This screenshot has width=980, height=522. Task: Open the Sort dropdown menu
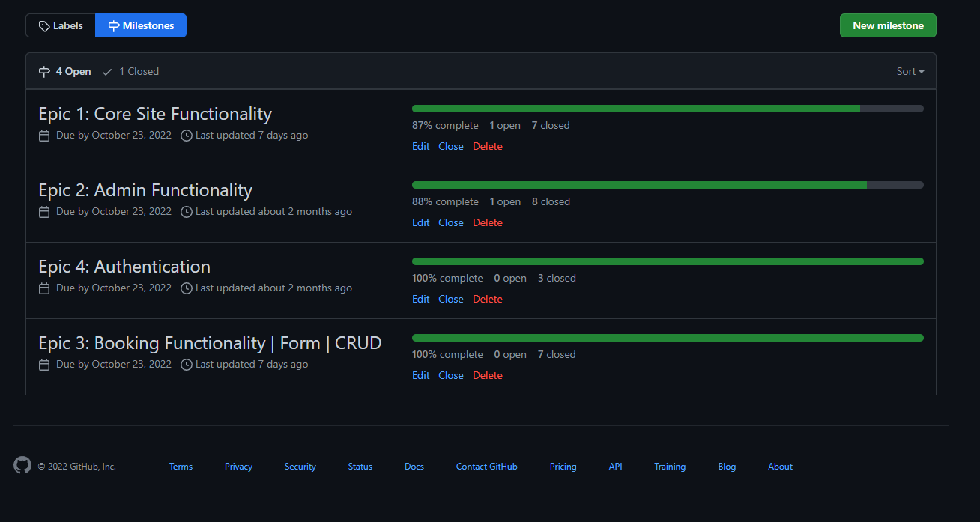click(x=910, y=71)
